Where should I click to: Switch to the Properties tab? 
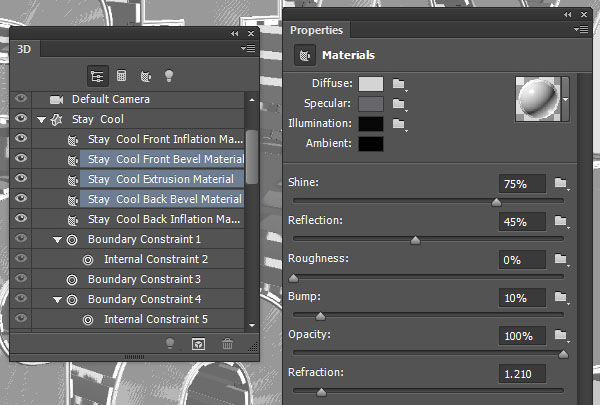[316, 30]
